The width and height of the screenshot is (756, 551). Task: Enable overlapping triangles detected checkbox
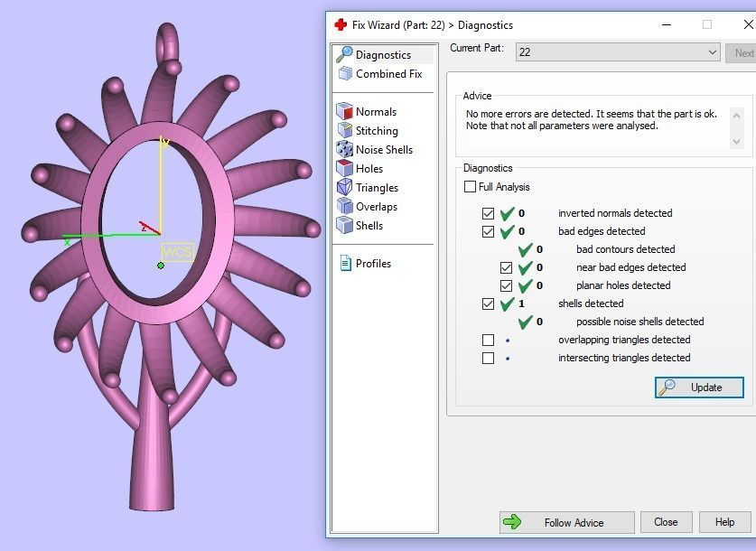488,340
